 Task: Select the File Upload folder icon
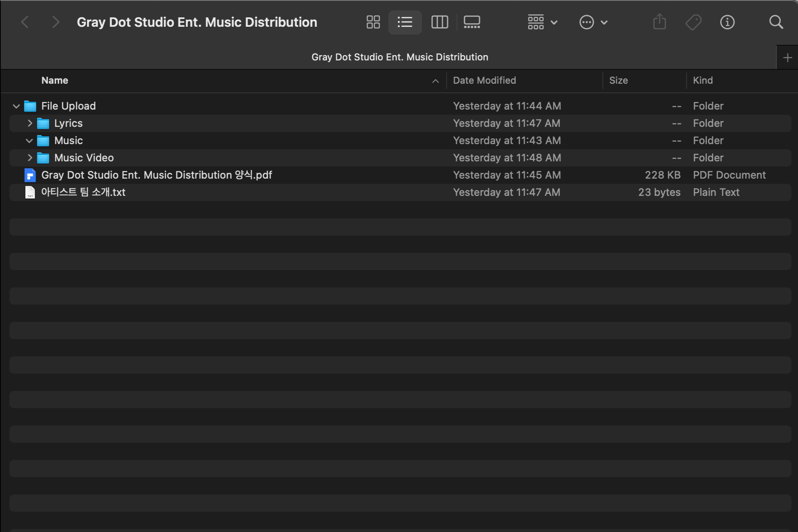[30, 106]
